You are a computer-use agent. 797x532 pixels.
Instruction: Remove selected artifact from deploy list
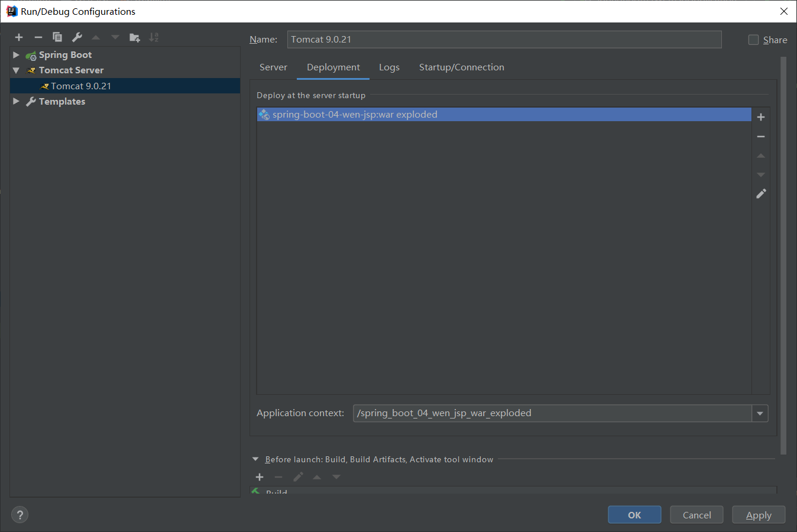click(x=761, y=137)
